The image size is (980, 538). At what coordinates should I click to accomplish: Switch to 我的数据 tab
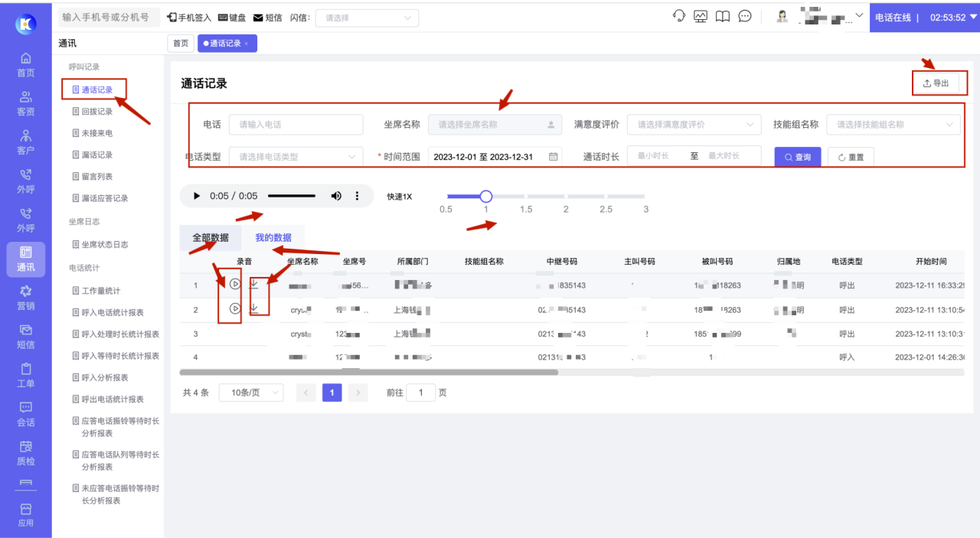[273, 238]
